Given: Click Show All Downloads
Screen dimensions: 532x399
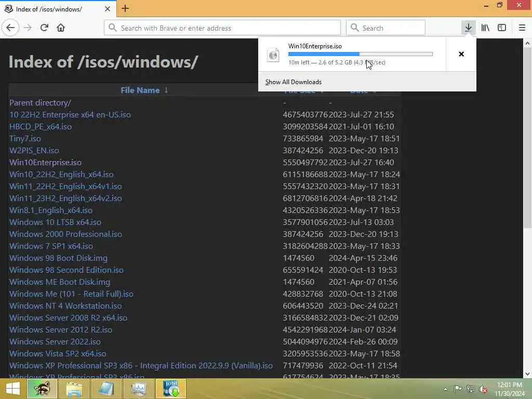Looking at the screenshot, I should tap(294, 82).
